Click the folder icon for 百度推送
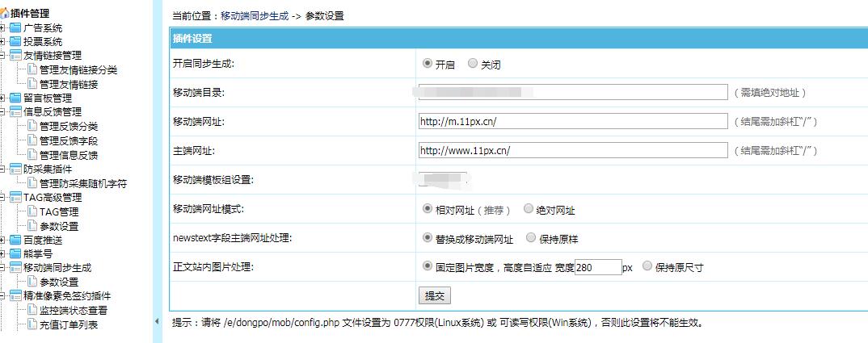 (x=15, y=241)
